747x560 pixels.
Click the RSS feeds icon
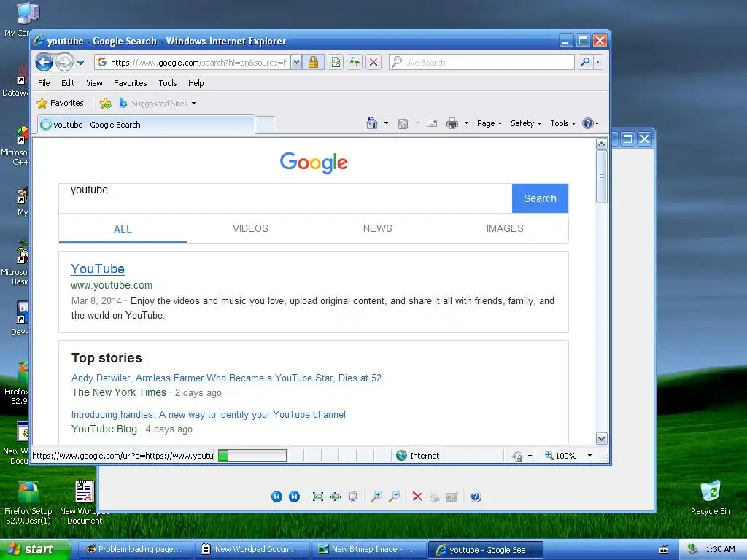coord(403,123)
